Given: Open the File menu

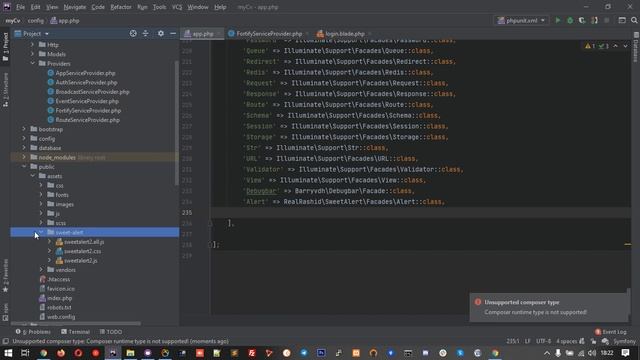Looking at the screenshot, I should 20,7.
